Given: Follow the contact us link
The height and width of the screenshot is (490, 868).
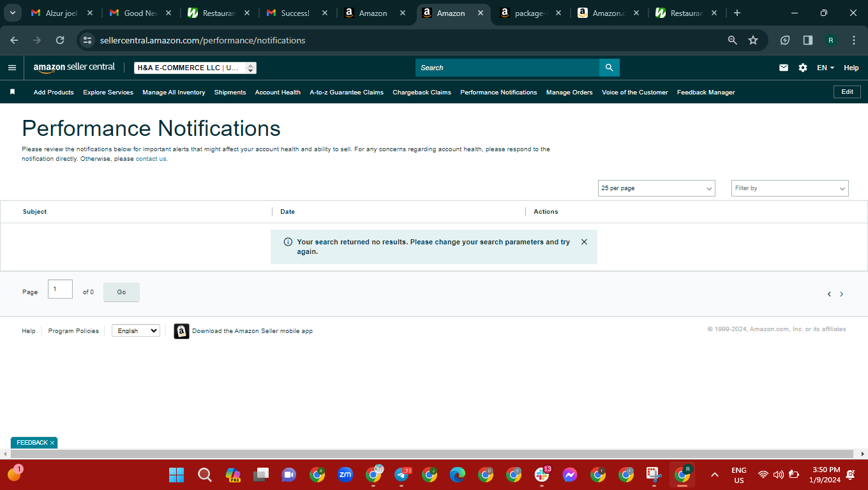Looking at the screenshot, I should 151,159.
